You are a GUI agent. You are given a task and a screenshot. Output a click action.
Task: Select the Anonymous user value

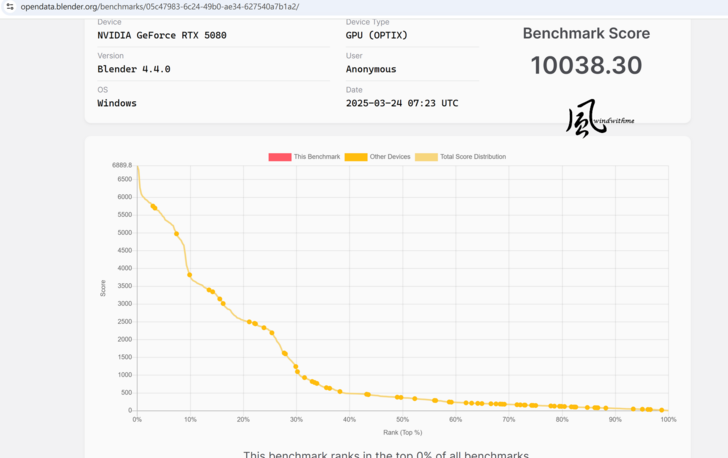click(x=371, y=69)
